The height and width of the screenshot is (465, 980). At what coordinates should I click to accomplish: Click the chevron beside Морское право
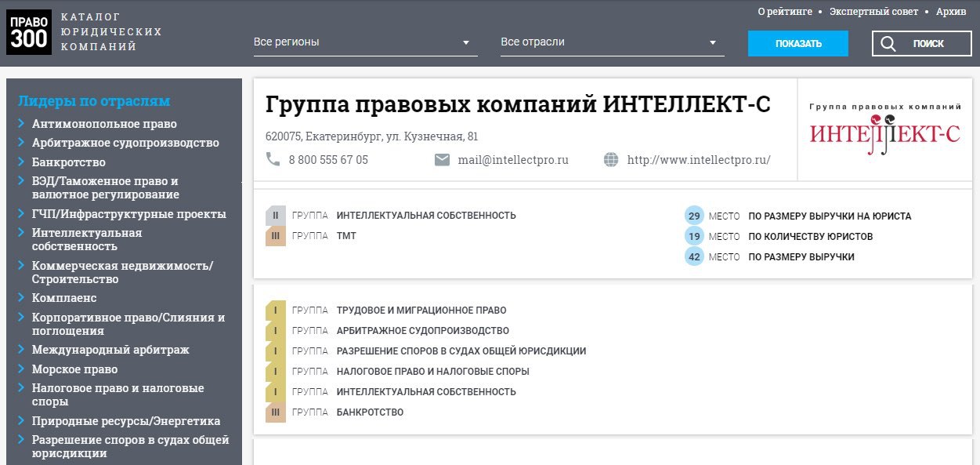(22, 369)
